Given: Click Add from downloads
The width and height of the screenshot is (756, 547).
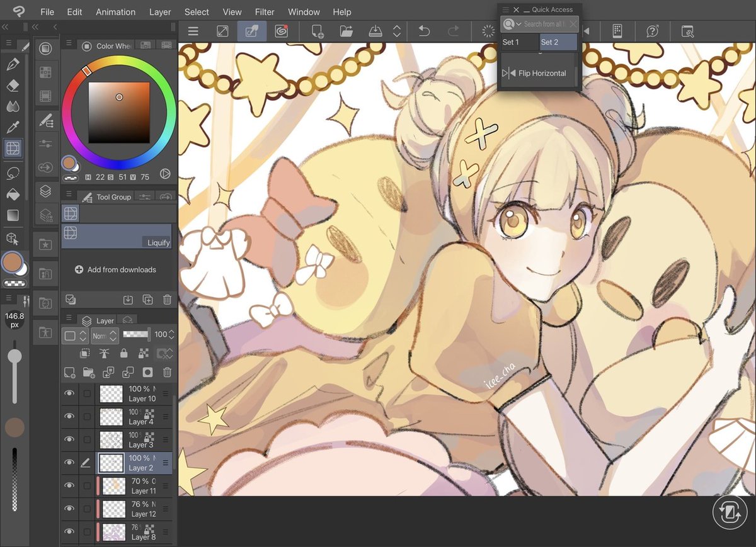Looking at the screenshot, I should tap(115, 269).
